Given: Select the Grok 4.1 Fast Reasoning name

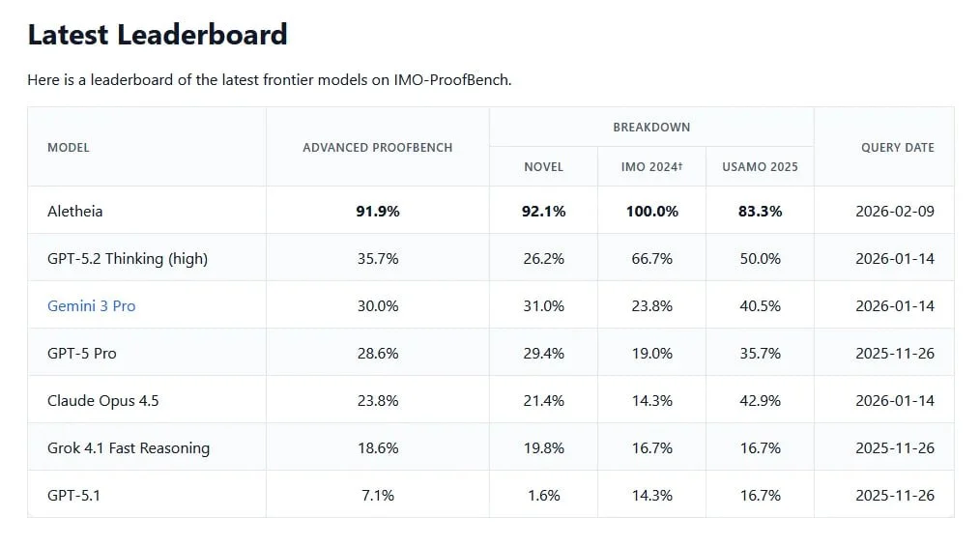Looking at the screenshot, I should pos(128,447).
